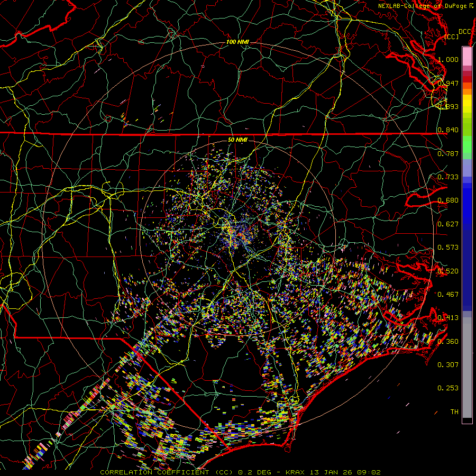The width and height of the screenshot is (476, 476).
Task: Pick the bright green band near 0.787
Action: pos(467,144)
